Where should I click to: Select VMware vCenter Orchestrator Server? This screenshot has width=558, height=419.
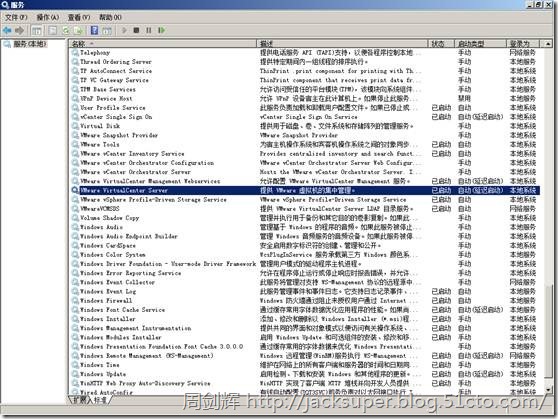(x=135, y=172)
